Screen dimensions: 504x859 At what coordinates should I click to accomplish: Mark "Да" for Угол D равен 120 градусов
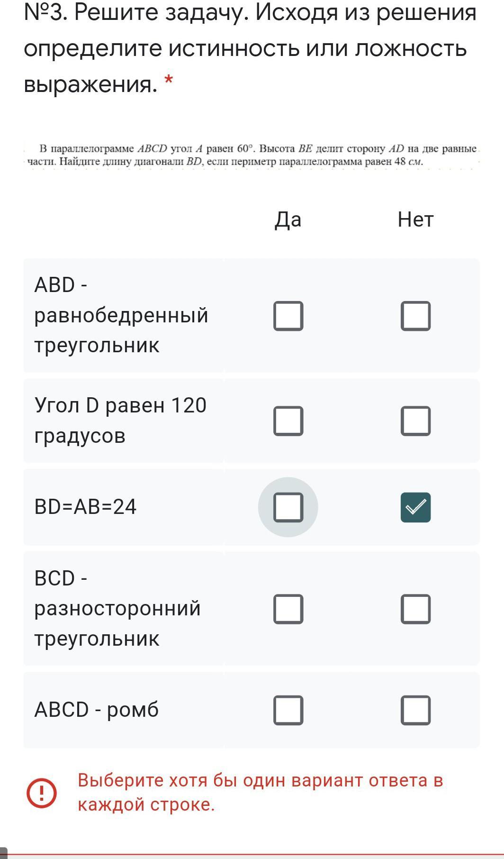coord(288,421)
